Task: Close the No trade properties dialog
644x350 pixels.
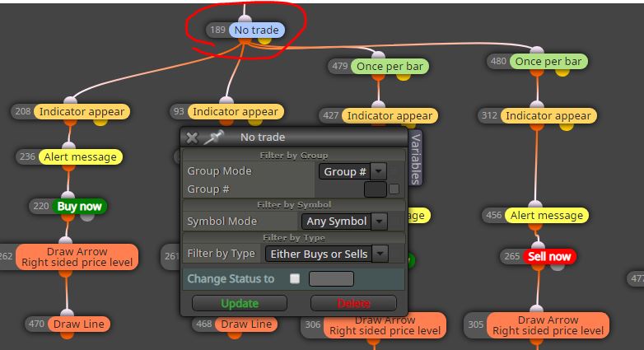Action: tap(192, 138)
